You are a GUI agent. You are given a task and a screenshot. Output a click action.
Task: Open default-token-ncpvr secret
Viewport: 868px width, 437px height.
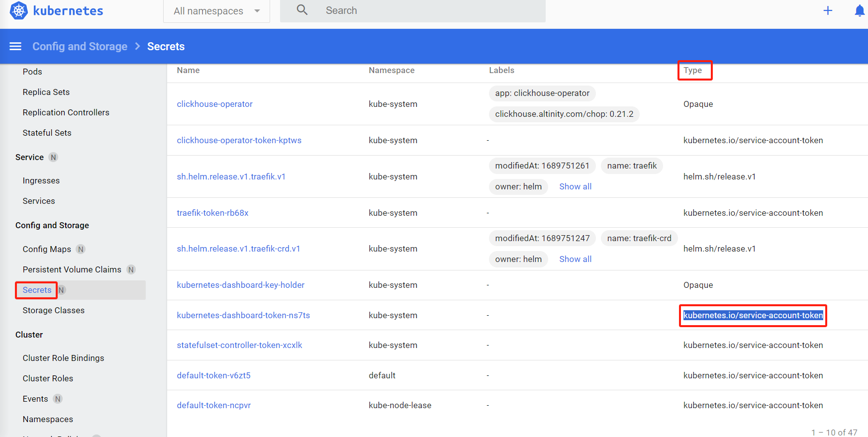point(214,405)
